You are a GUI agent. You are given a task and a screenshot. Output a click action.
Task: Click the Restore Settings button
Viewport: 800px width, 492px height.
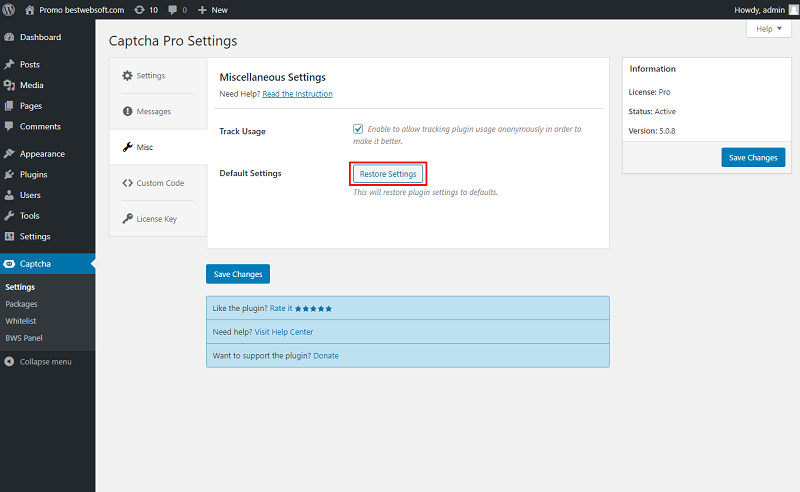click(x=388, y=174)
